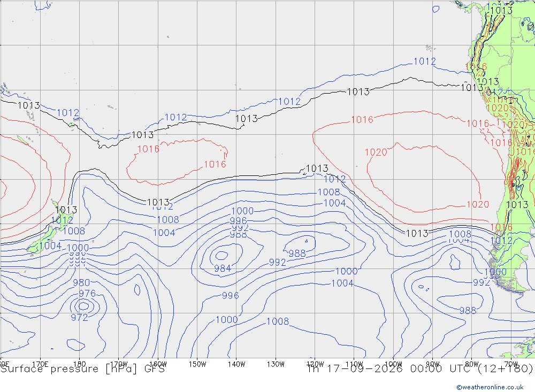Click the 130W longitude label
The height and width of the screenshot is (392, 535).
click(x=276, y=364)
